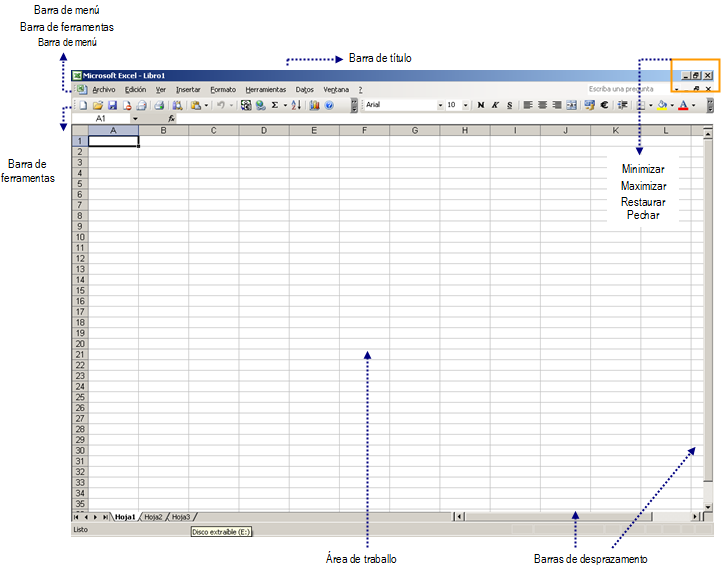Click the font color red A swatch
This screenshot has width=724, height=568.
pos(684,104)
